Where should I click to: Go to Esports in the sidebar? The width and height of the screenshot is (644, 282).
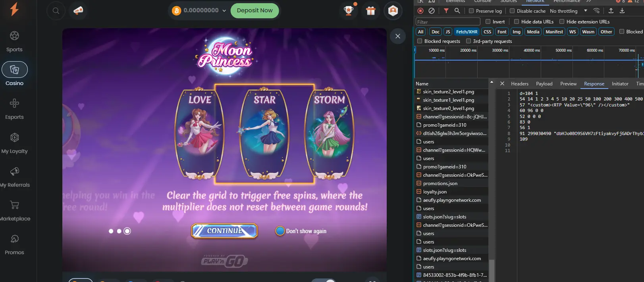(x=14, y=109)
